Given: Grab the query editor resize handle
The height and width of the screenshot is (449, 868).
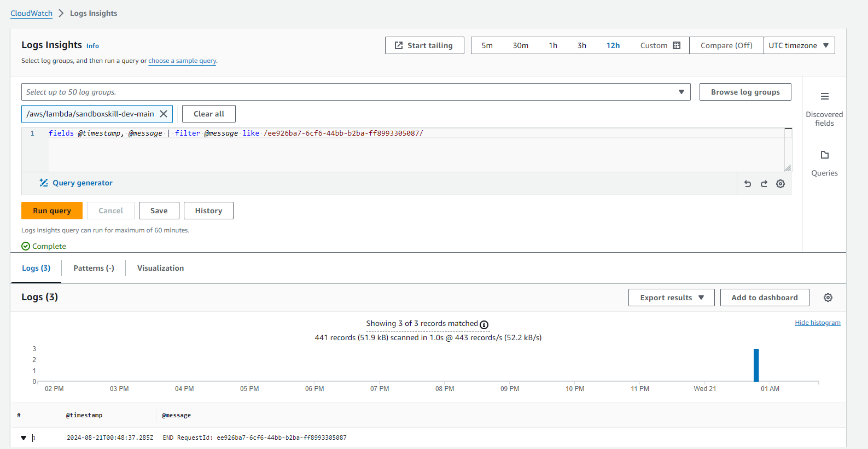Looking at the screenshot, I should click(788, 168).
